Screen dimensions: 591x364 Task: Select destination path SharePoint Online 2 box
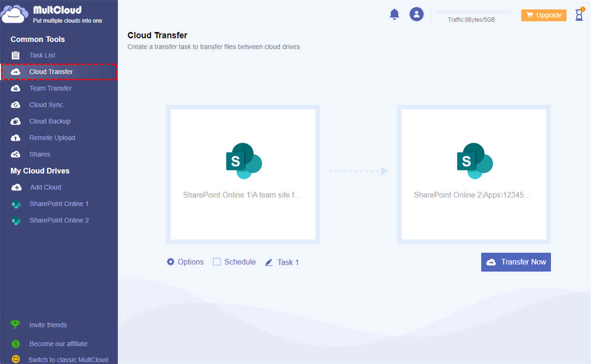tap(474, 174)
